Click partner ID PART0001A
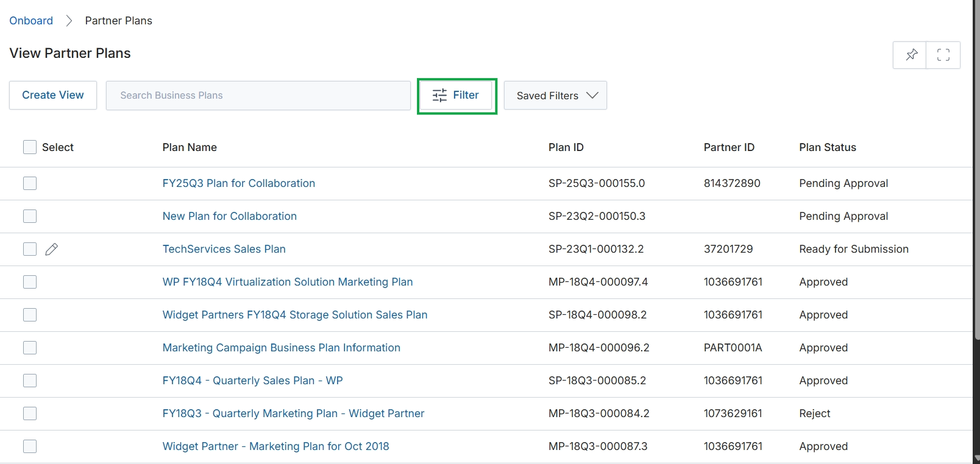Viewport: 980px width, 464px height. 733,348
